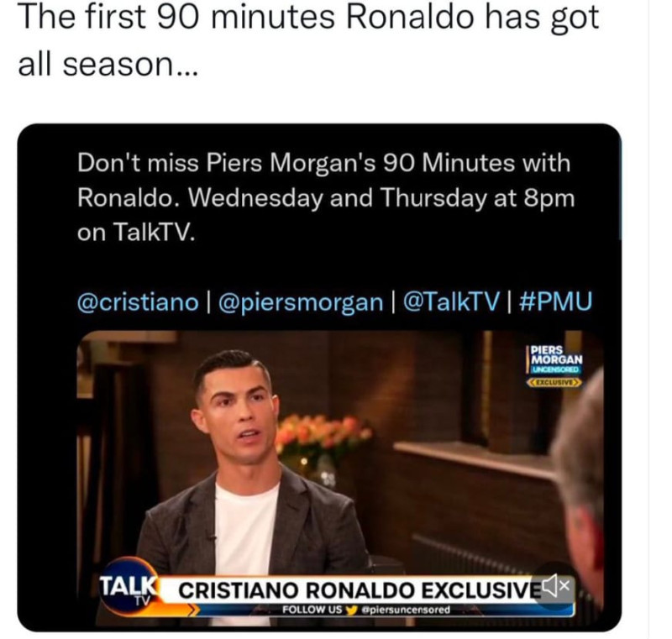Image resolution: width=672 pixels, height=639 pixels.
Task: Click the round TalkTV logo on the video
Action: (129, 586)
